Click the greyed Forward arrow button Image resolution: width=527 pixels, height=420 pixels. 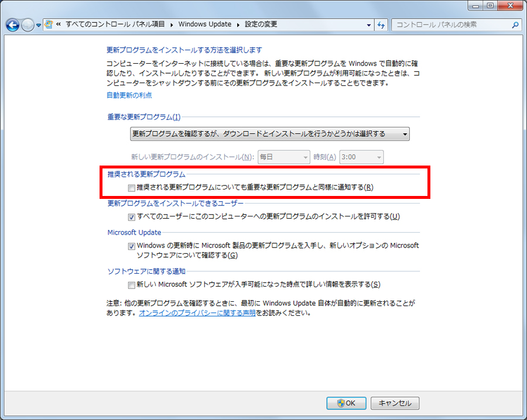[x=28, y=25]
